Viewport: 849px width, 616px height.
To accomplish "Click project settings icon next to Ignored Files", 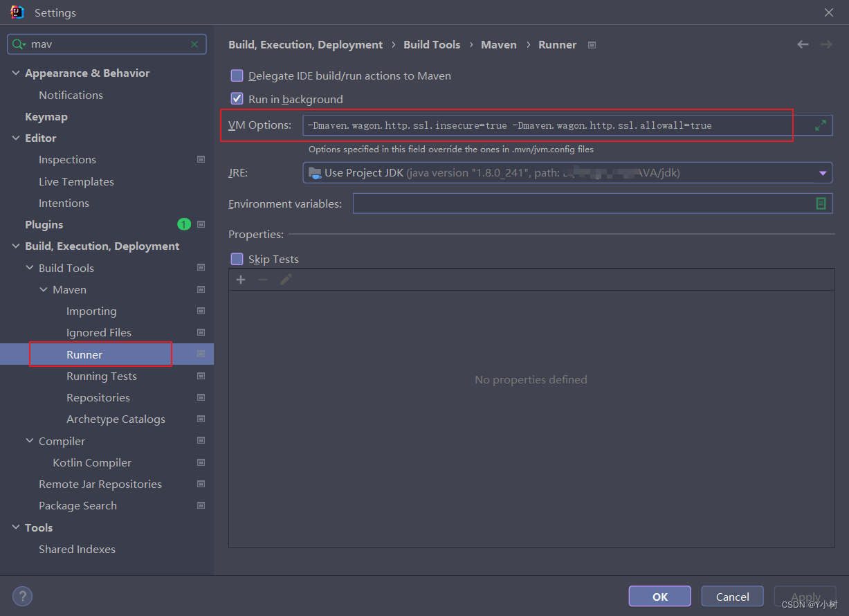I will pyautogui.click(x=201, y=332).
